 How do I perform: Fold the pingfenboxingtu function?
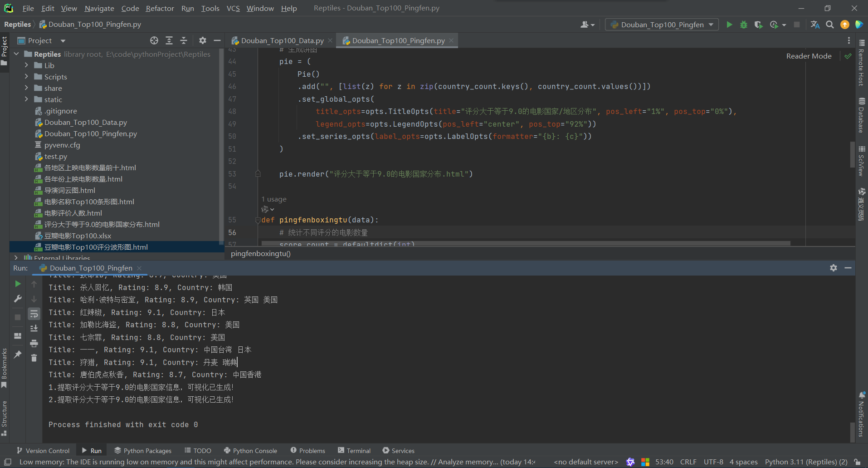[258, 220]
